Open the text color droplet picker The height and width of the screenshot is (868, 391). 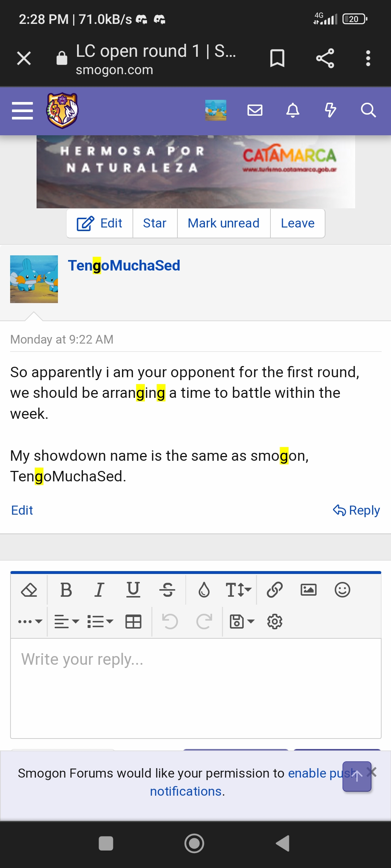[204, 590]
